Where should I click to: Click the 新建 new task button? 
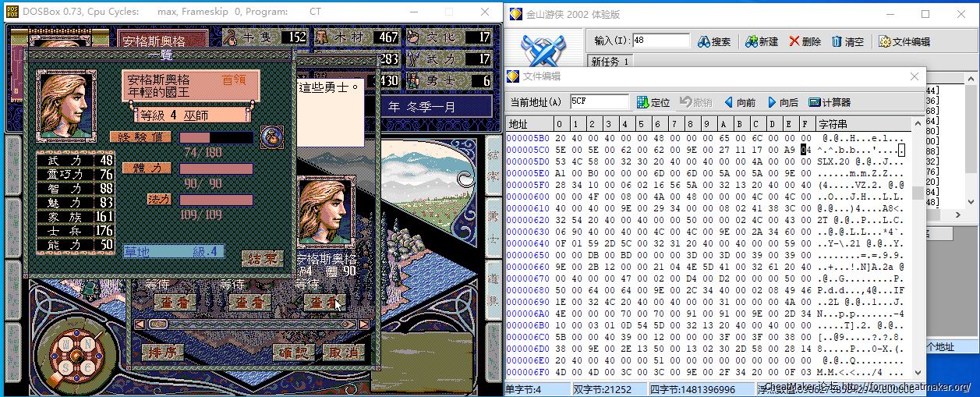pyautogui.click(x=762, y=41)
